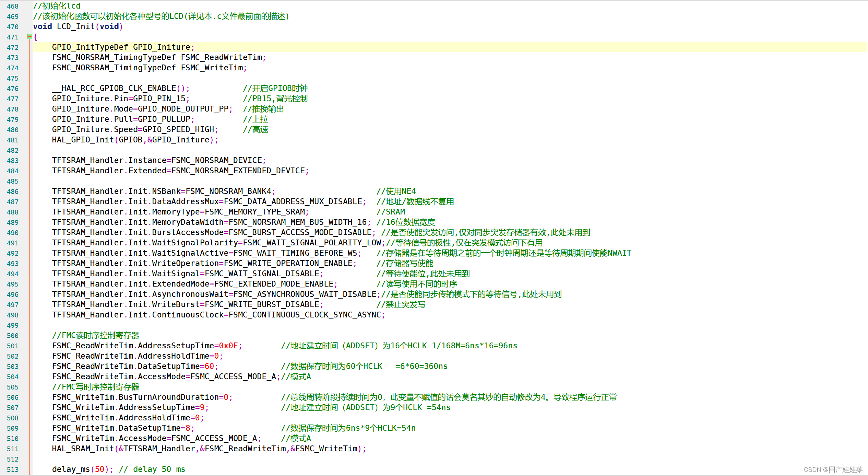Place cursor in 'GPIO_InitTypeDef GPIO_Initure;' line
The width and height of the screenshot is (868, 476).
pyautogui.click(x=123, y=47)
